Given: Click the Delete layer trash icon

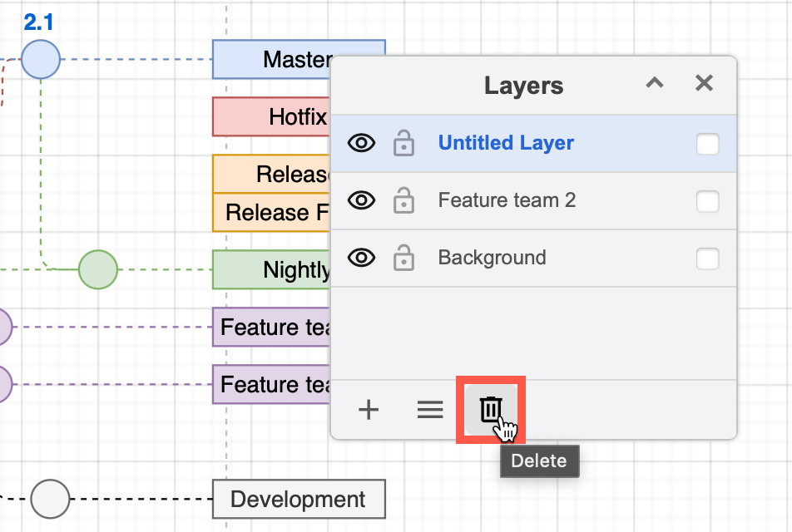Looking at the screenshot, I should coord(491,409).
